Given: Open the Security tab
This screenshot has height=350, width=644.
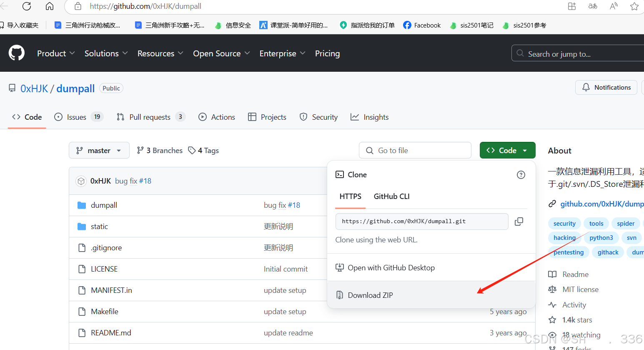Looking at the screenshot, I should [319, 117].
